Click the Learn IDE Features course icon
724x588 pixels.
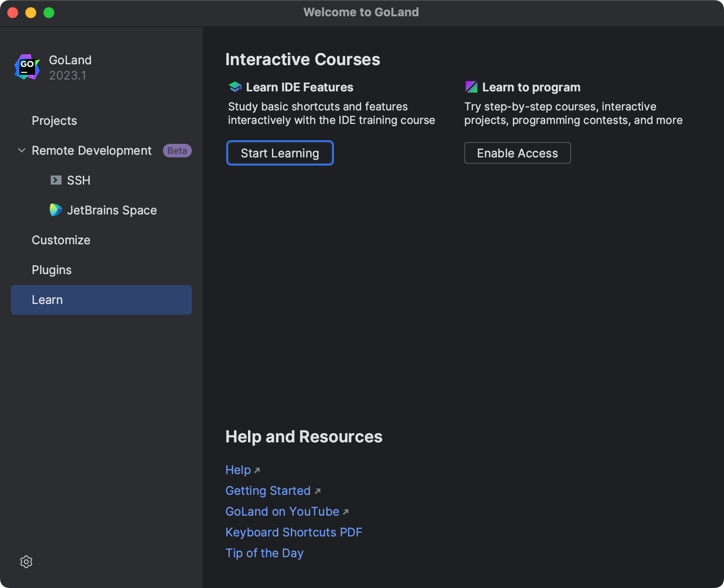point(234,86)
